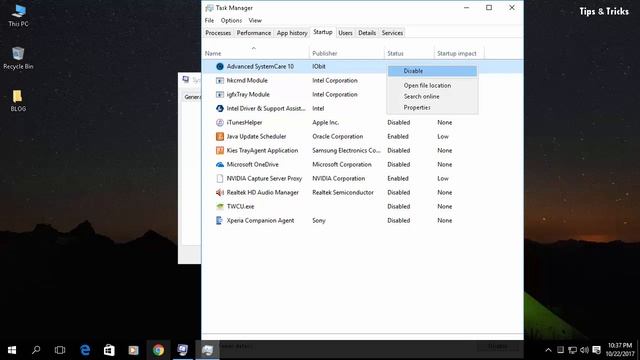
Task: Switch to the Users tab
Action: click(345, 33)
